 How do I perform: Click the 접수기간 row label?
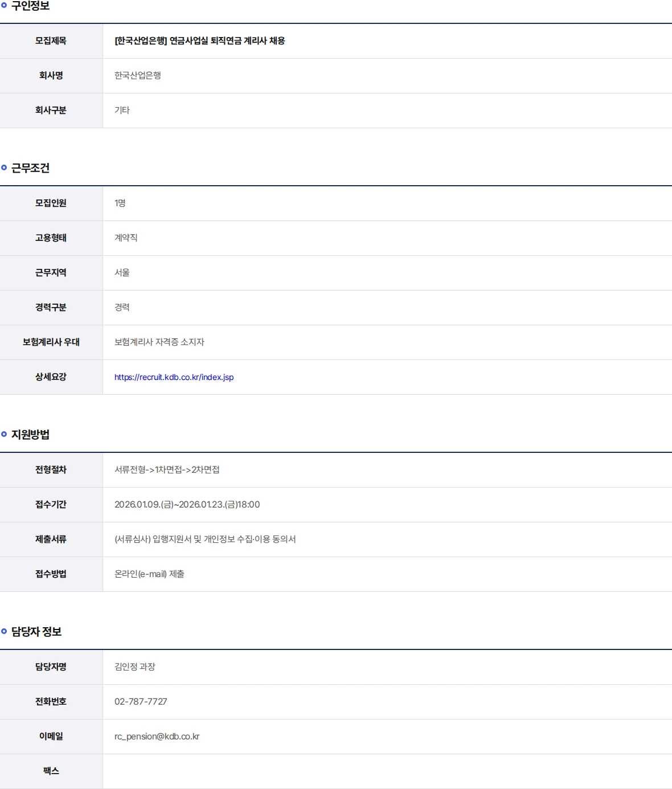point(51,505)
